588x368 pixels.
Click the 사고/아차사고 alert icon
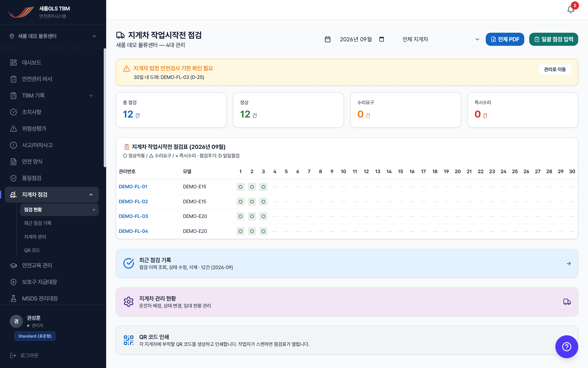13,145
